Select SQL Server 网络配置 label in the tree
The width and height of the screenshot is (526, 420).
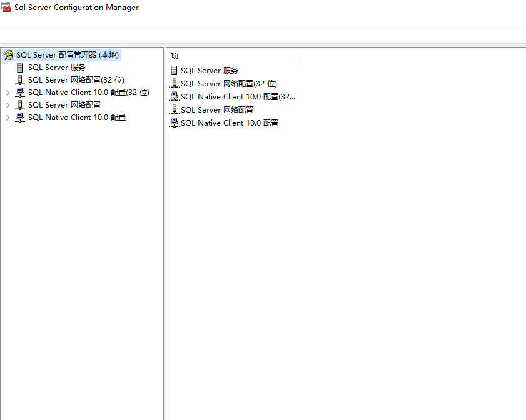64,105
